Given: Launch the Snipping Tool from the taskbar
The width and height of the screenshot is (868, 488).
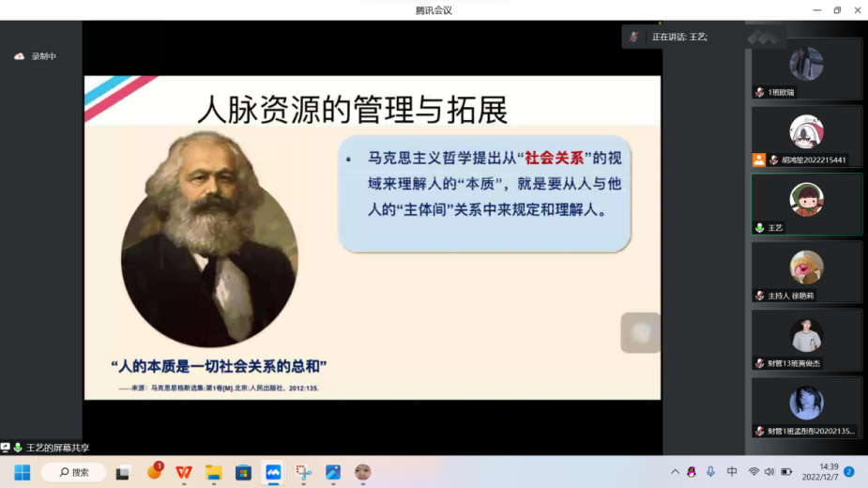Looking at the screenshot, I should pos(303,472).
